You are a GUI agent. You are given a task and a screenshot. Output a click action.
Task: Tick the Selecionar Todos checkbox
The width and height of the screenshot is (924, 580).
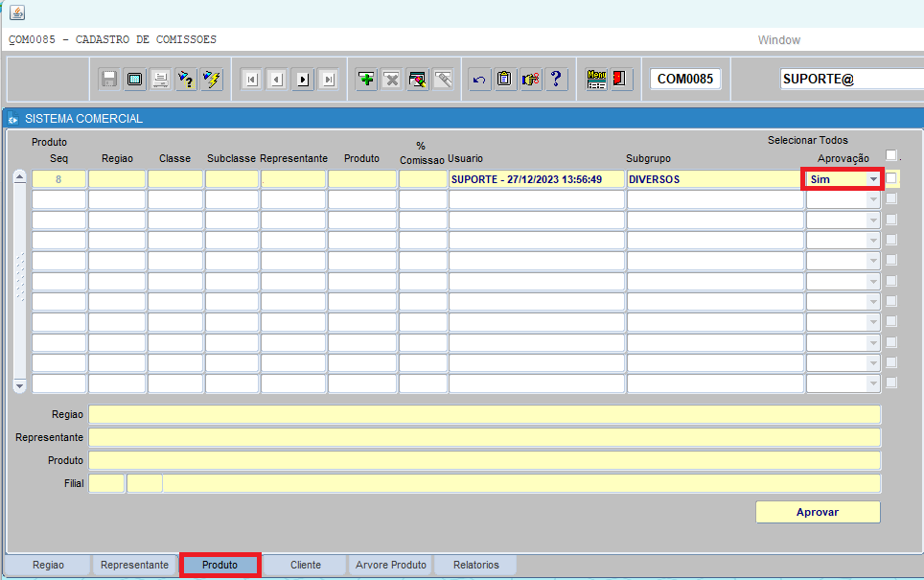891,155
